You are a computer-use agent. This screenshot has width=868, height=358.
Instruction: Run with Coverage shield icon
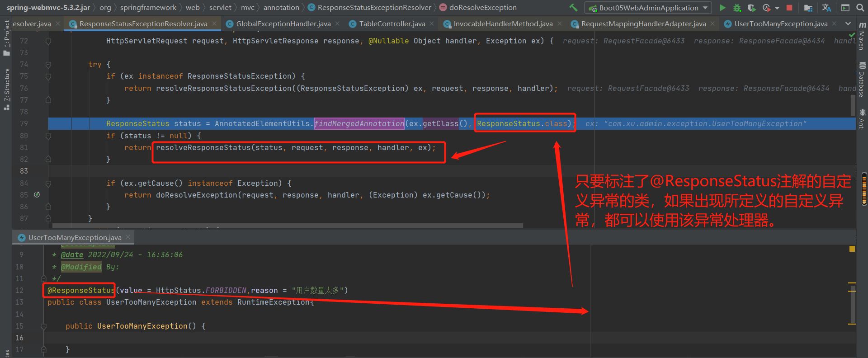751,8
